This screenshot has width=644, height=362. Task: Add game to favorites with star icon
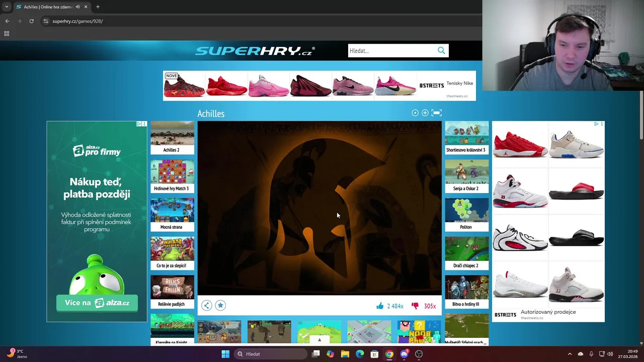220,305
